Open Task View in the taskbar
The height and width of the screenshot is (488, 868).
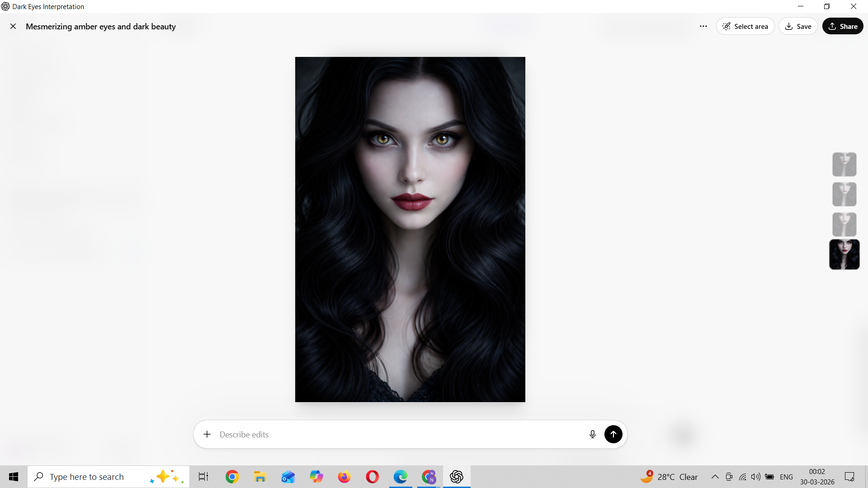click(203, 477)
